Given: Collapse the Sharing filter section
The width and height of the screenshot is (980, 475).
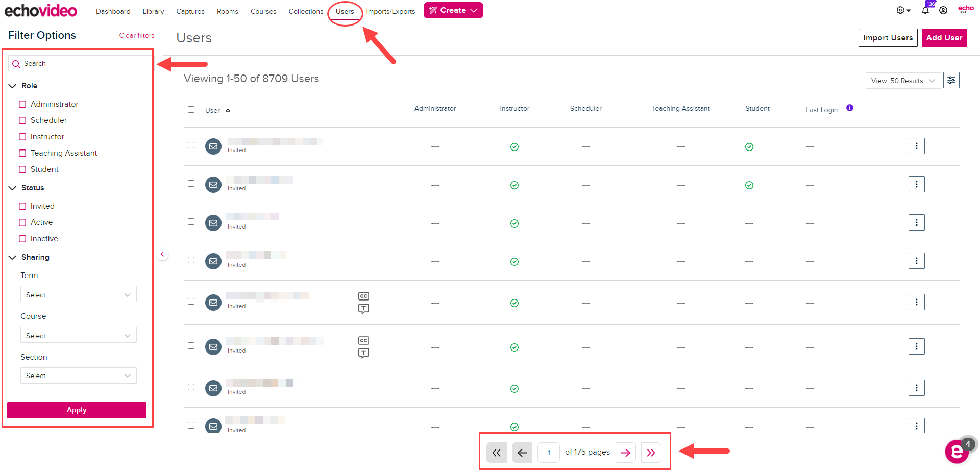Looking at the screenshot, I should click(13, 257).
